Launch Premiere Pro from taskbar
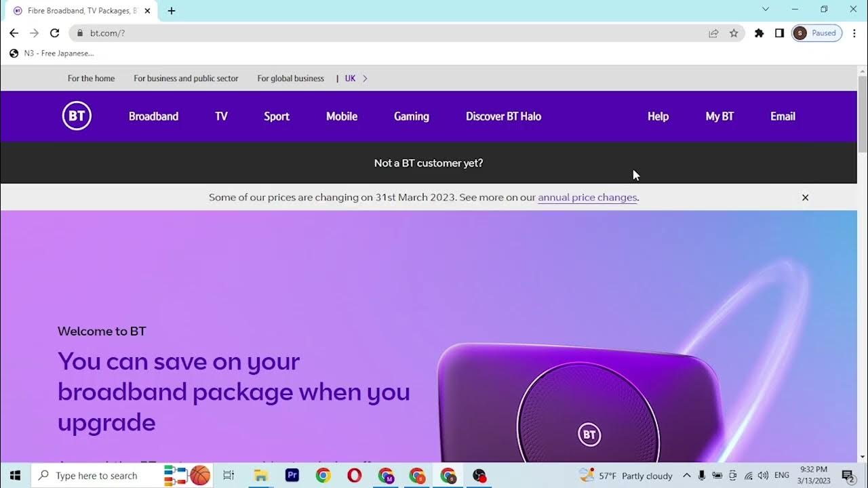The width and height of the screenshot is (868, 488). point(292,476)
